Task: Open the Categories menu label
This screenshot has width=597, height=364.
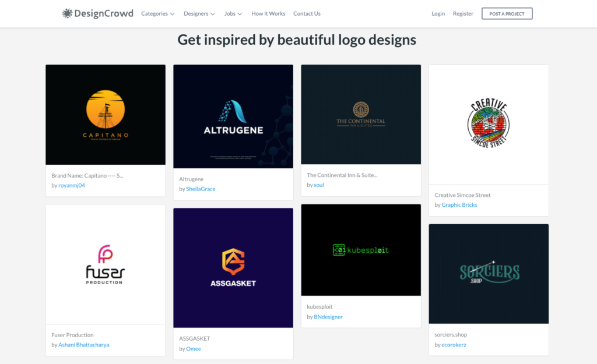Action: point(154,13)
